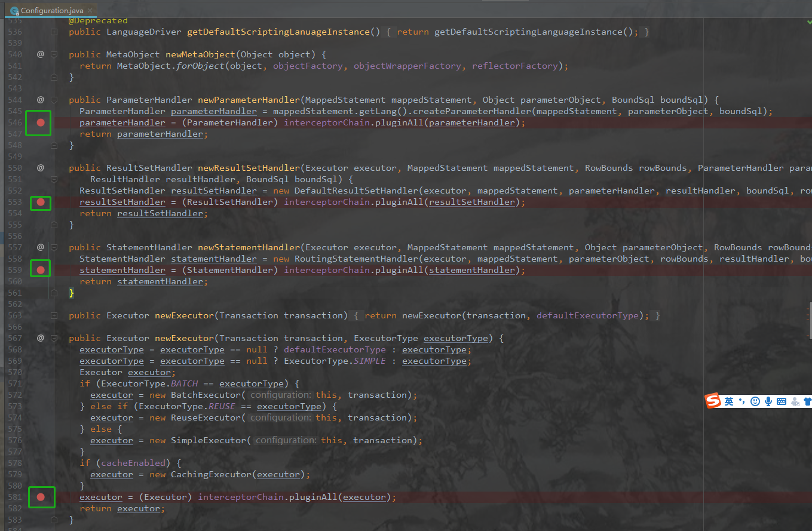The image size is (812, 531).
Task: Click reflectorFactory on line 541
Action: [515, 66]
